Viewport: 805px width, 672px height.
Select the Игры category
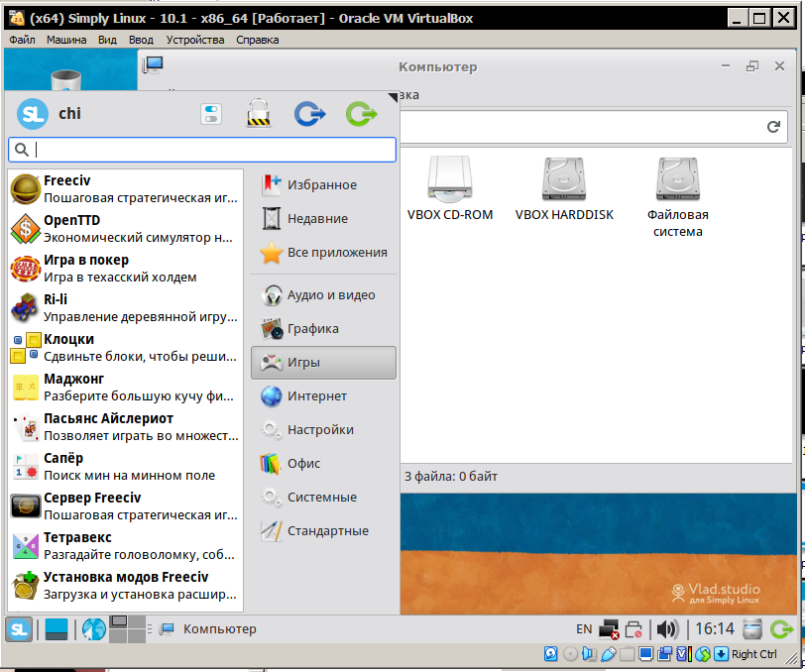(x=323, y=363)
